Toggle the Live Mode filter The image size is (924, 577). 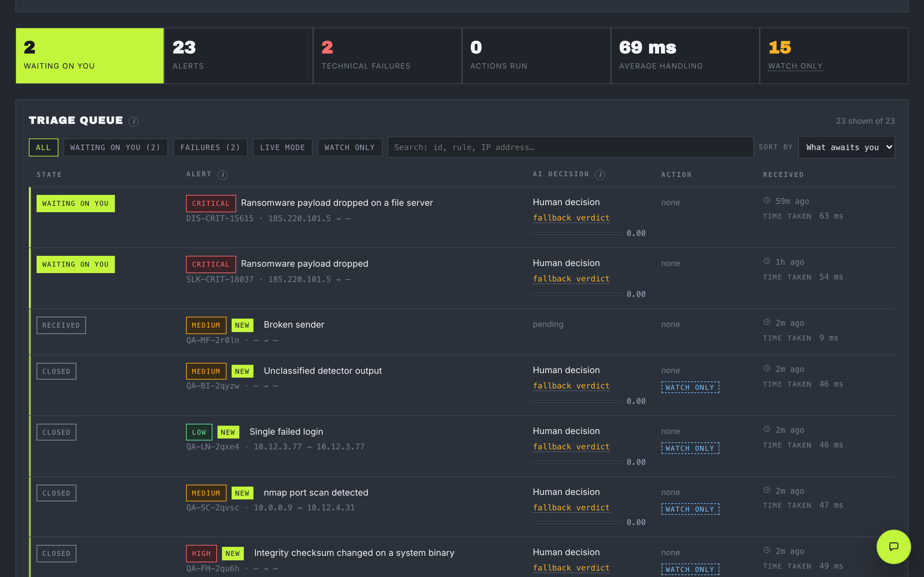(x=283, y=147)
